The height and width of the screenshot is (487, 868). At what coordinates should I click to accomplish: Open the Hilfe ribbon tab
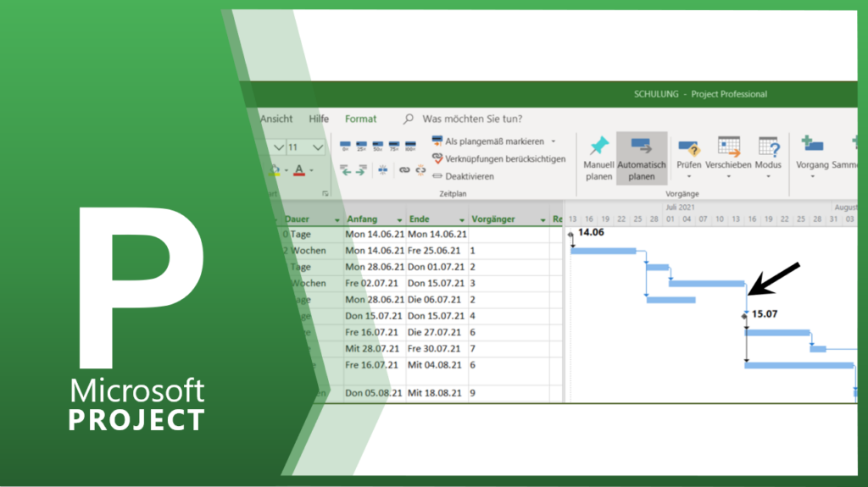(319, 119)
